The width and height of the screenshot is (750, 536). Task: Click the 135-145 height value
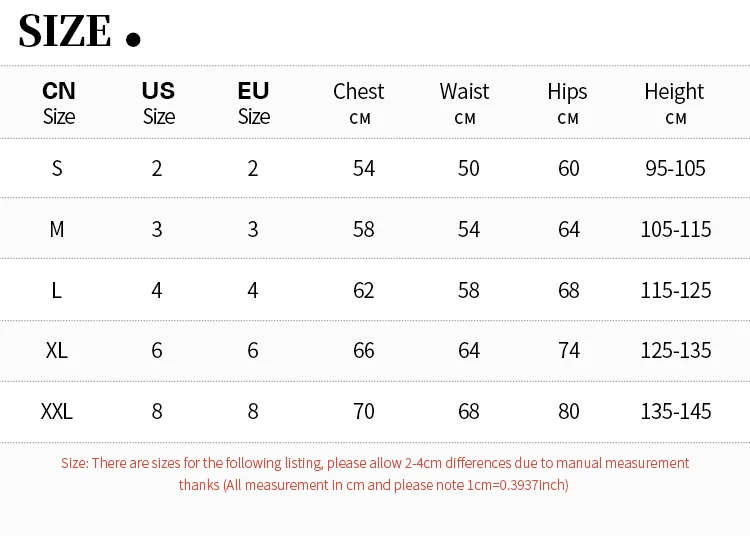(676, 411)
